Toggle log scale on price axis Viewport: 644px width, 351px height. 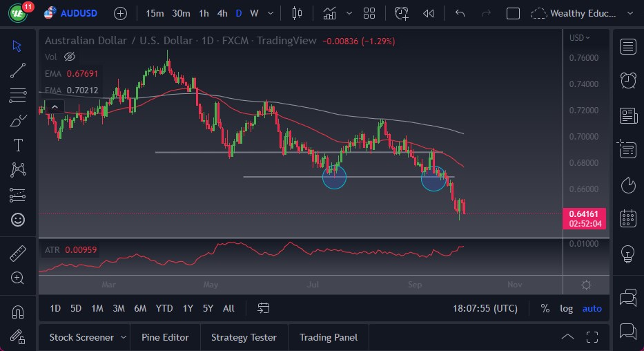[566, 308]
